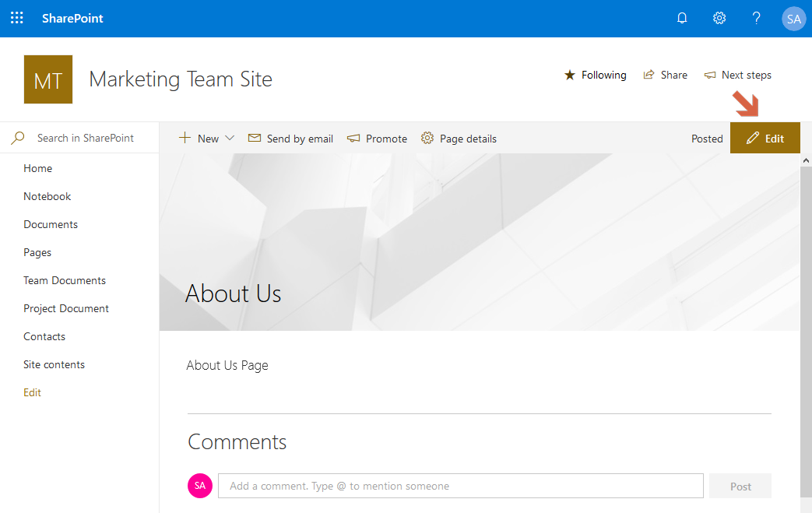Image resolution: width=812 pixels, height=513 pixels.
Task: Click the help question mark icon
Action: [x=756, y=17]
